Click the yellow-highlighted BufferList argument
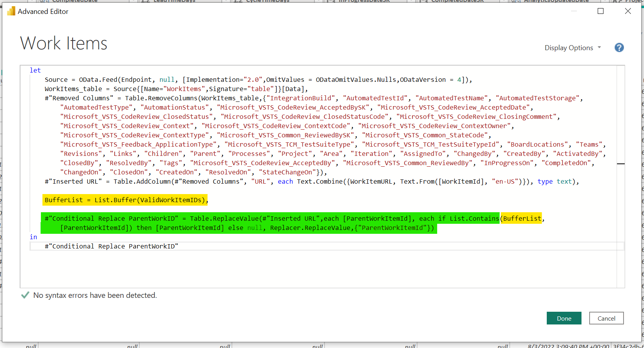644x348 pixels. coord(522,218)
